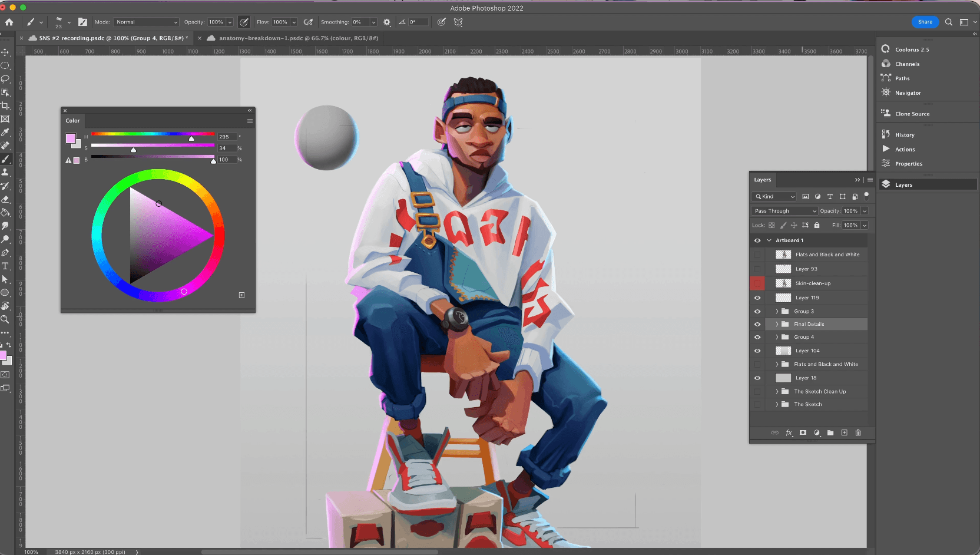Viewport: 980px width, 555px height.
Task: Hide the Group 4 layer group
Action: [x=757, y=337]
